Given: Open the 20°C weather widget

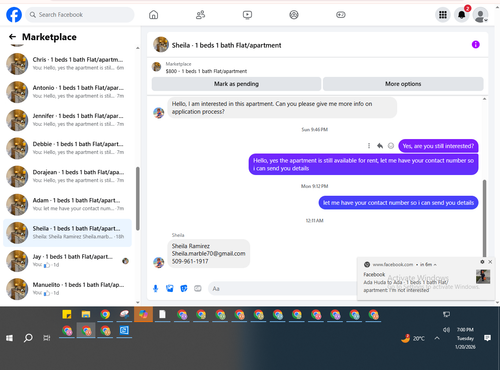Looking at the screenshot, I should 413,338.
